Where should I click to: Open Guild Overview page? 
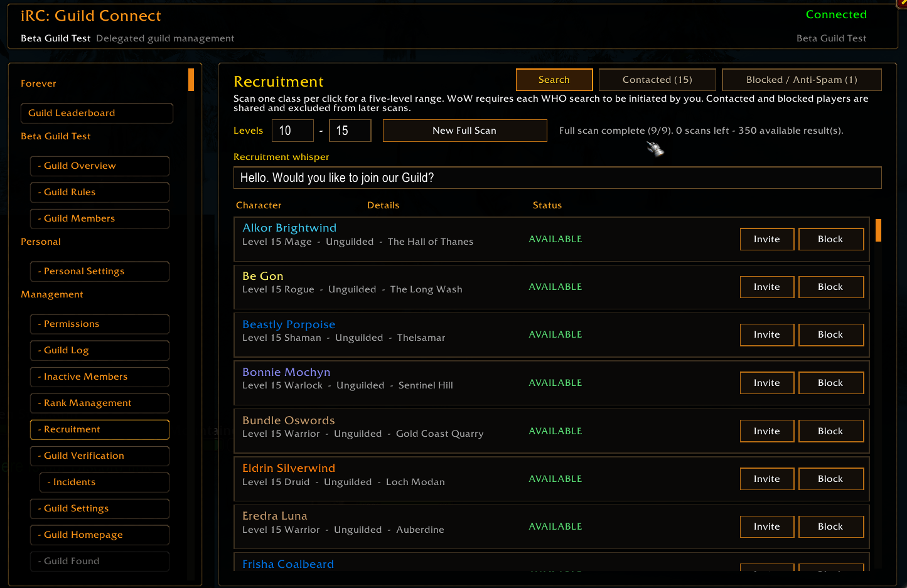pyautogui.click(x=100, y=166)
